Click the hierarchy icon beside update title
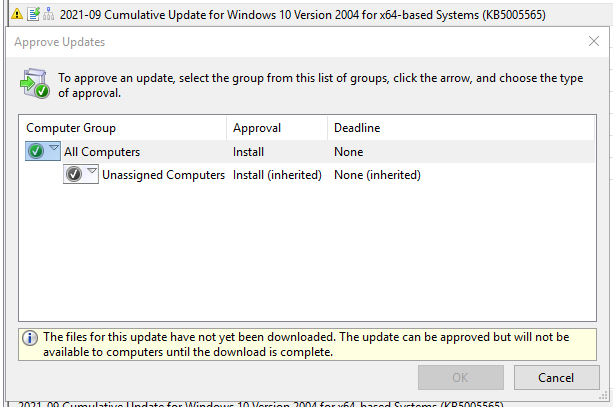 point(48,14)
